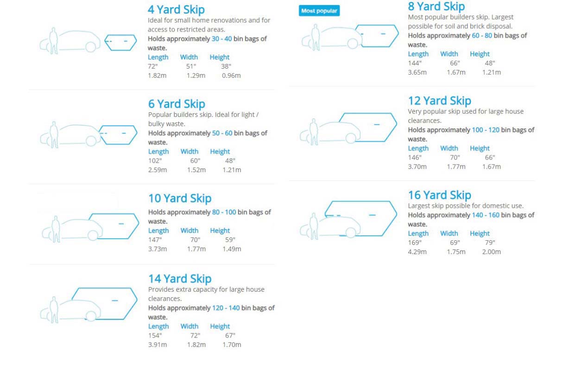Image resolution: width=588 pixels, height=371 pixels.
Task: Click the 4 Yard Skip size illustration
Action: coord(88,41)
